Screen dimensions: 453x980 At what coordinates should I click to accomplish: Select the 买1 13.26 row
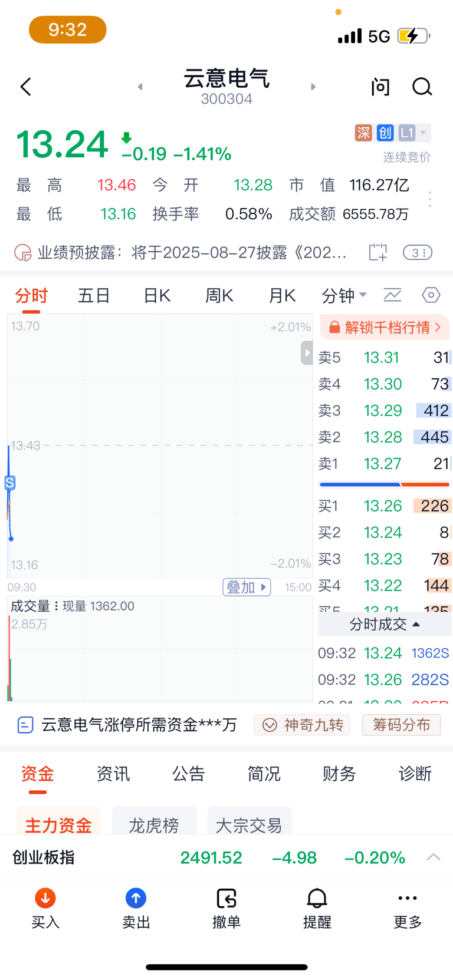[385, 506]
